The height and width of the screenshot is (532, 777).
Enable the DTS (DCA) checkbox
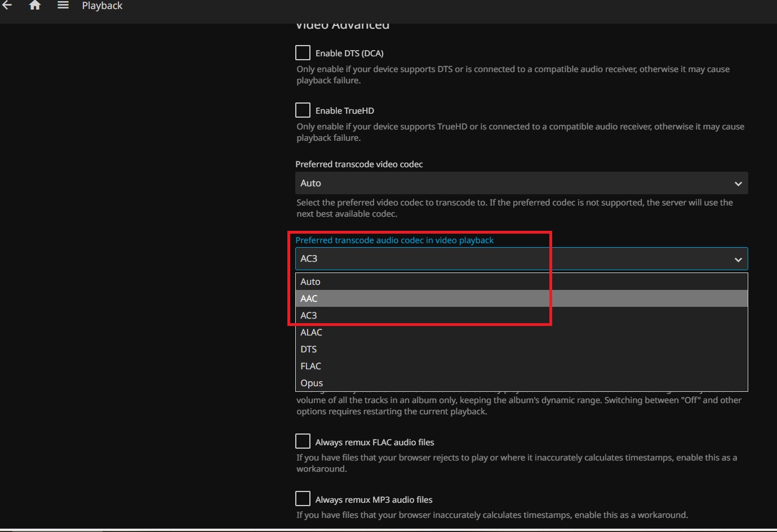tap(303, 53)
